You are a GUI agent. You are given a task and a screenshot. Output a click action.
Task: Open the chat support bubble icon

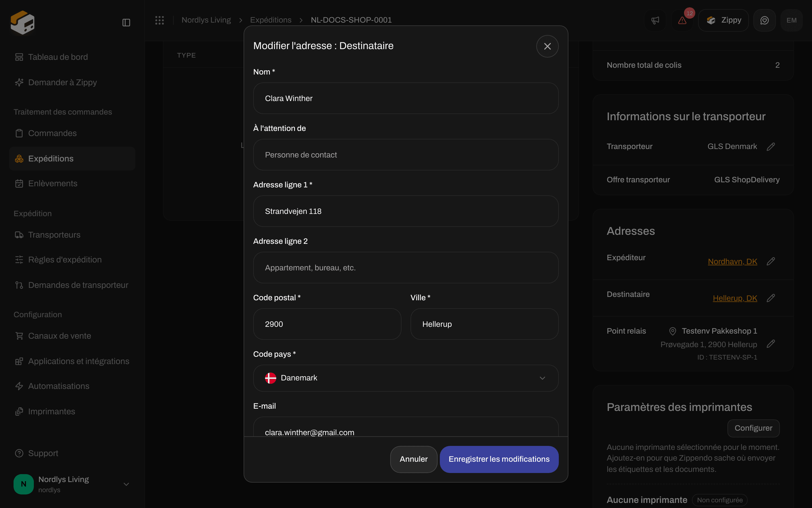click(764, 20)
